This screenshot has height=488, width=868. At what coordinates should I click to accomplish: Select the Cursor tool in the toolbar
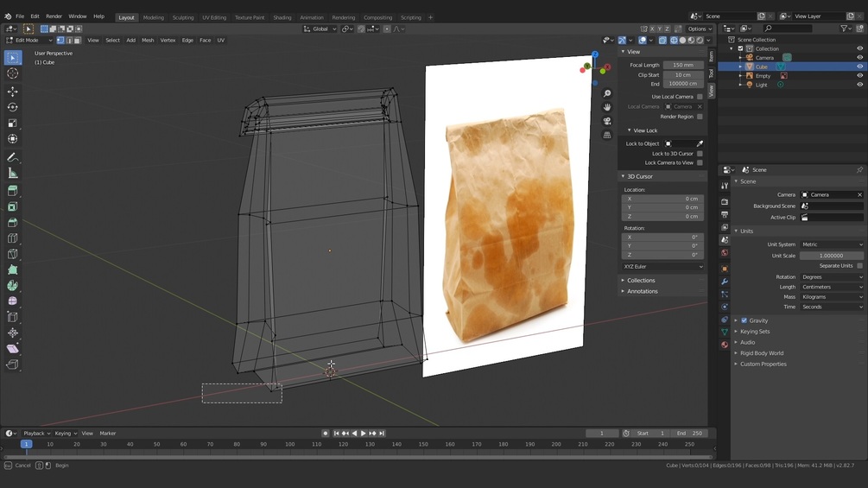[12, 73]
